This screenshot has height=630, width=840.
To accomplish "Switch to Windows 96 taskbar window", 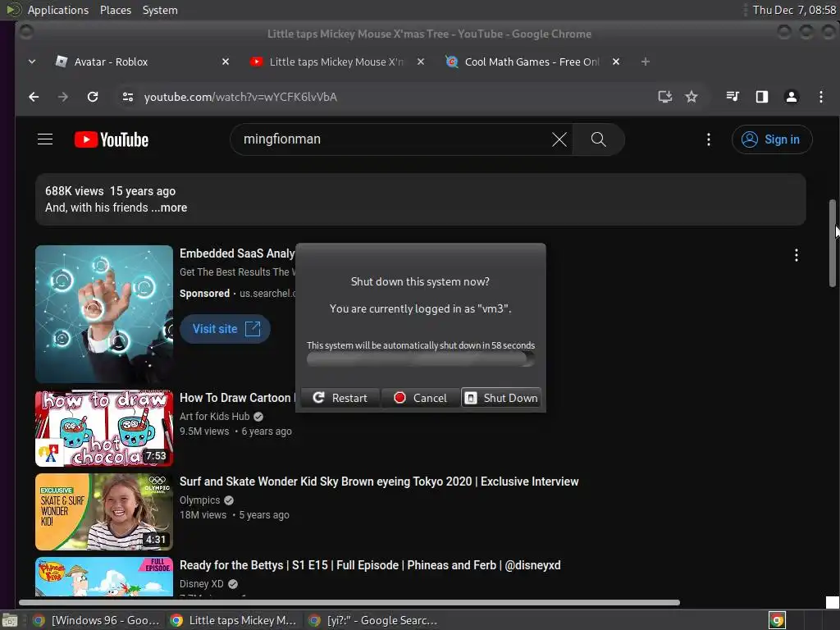I will [x=97, y=620].
